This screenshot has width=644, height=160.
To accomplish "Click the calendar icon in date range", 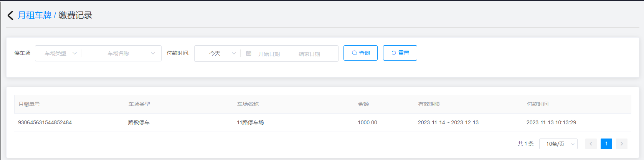I will (249, 53).
